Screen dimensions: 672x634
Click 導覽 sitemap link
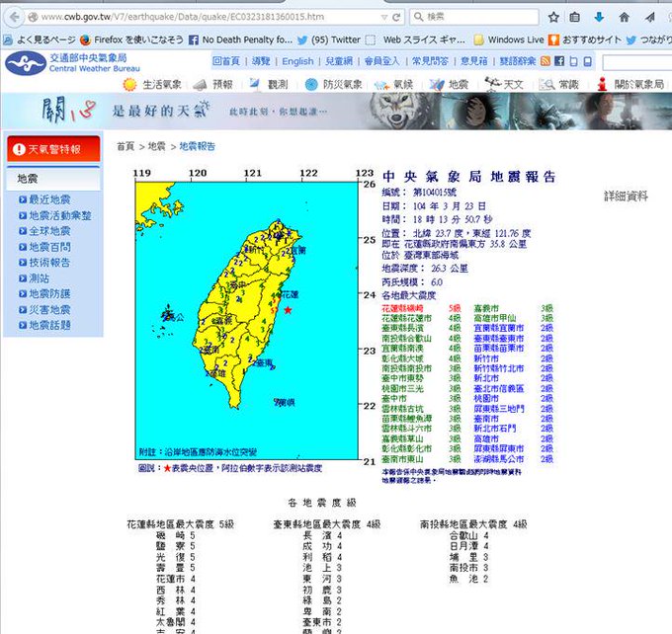pos(261,61)
